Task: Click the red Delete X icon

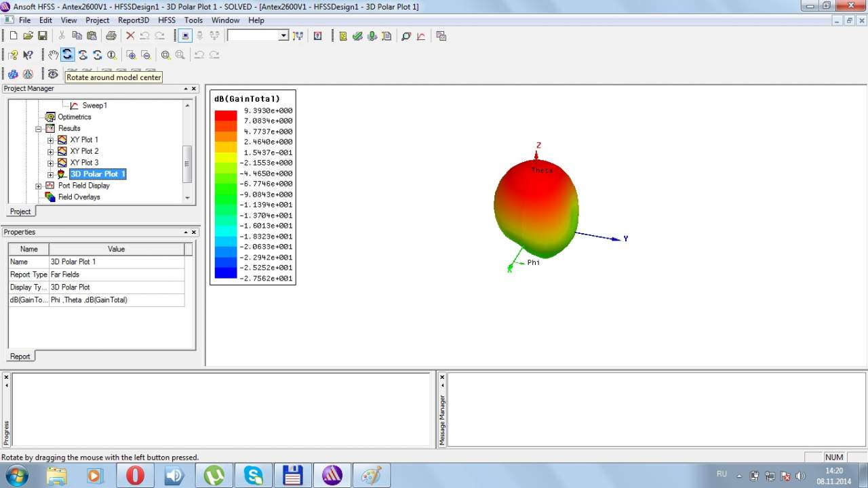Action: [x=130, y=36]
